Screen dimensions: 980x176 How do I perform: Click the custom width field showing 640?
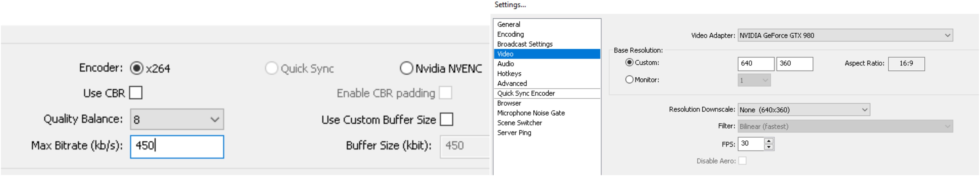756,64
